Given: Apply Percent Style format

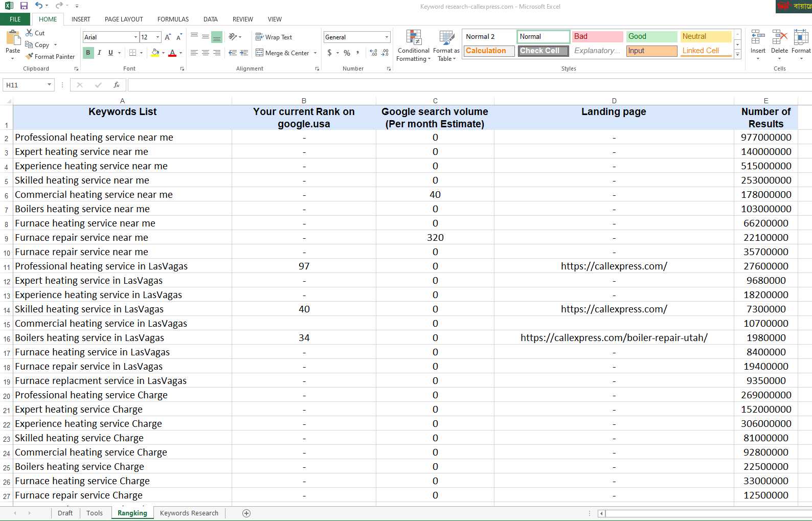Looking at the screenshot, I should pyautogui.click(x=347, y=53).
